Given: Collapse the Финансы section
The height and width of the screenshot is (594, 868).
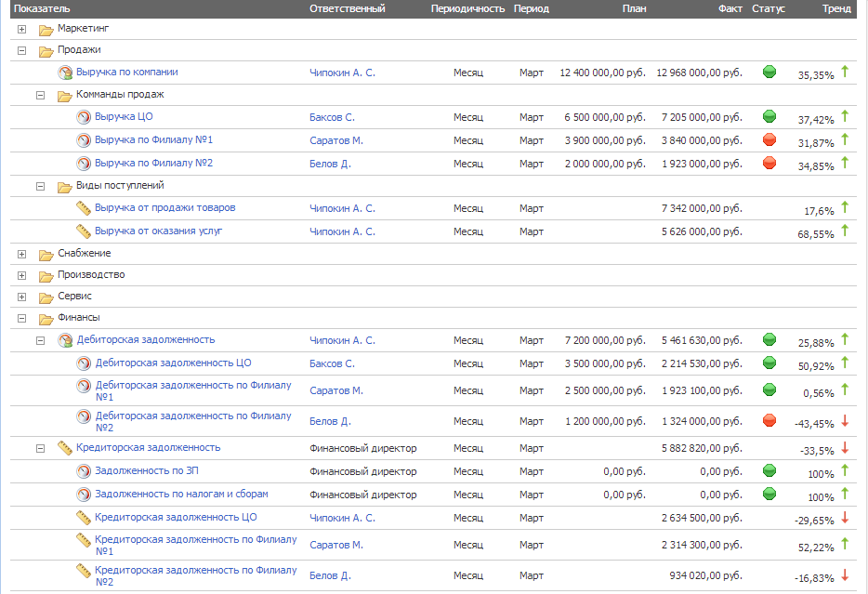Looking at the screenshot, I should 21,318.
